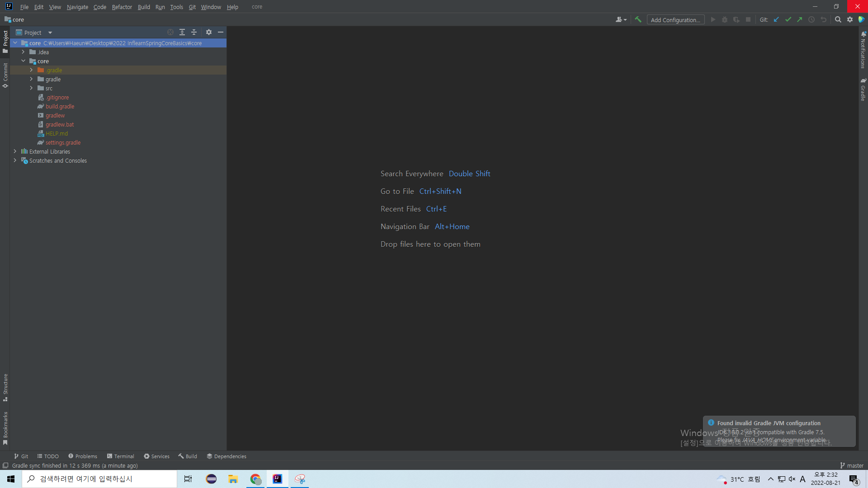Image resolution: width=868 pixels, height=488 pixels.
Task: Open Project panel options gear
Action: coord(208,32)
